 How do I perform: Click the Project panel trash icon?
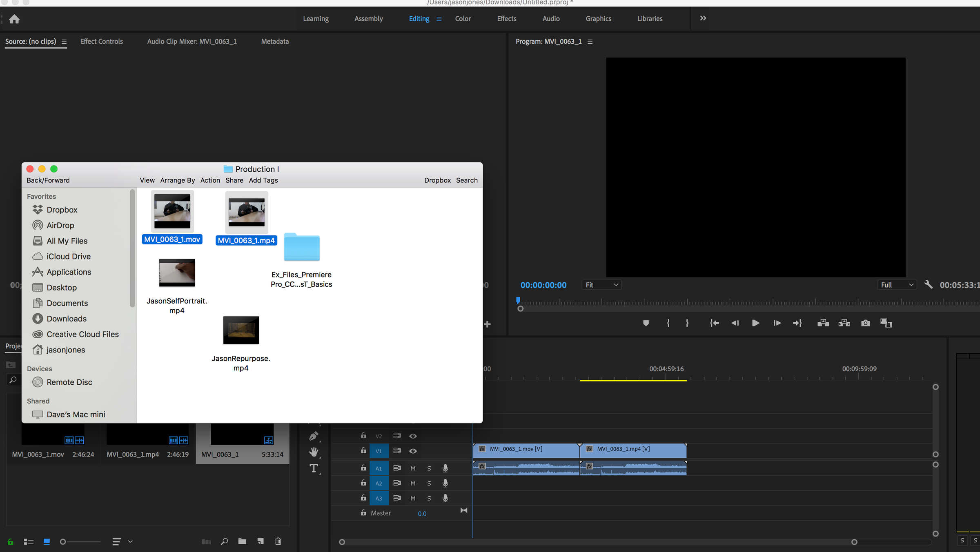(x=278, y=541)
